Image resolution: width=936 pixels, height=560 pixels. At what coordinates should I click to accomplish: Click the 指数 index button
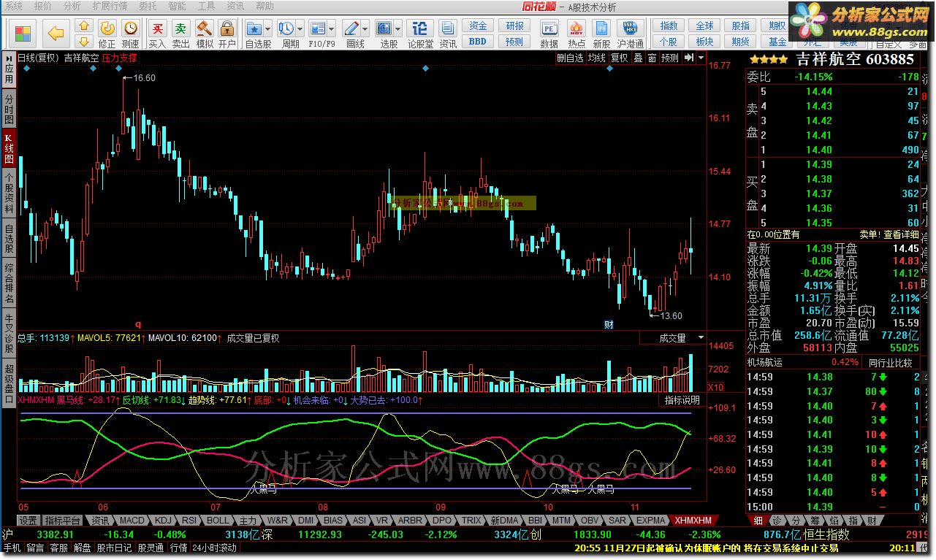[x=669, y=26]
